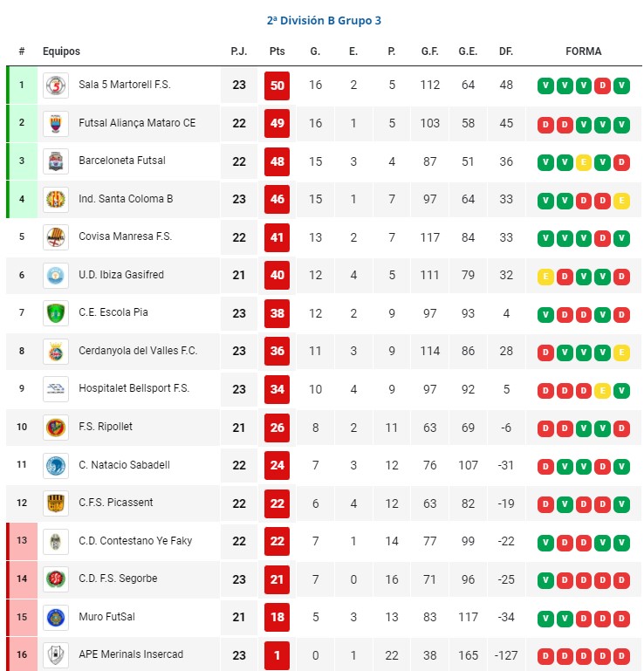Screen dimensions: 644x671
Task: Select the F.S. Ripollet team badge
Action: pos(56,427)
